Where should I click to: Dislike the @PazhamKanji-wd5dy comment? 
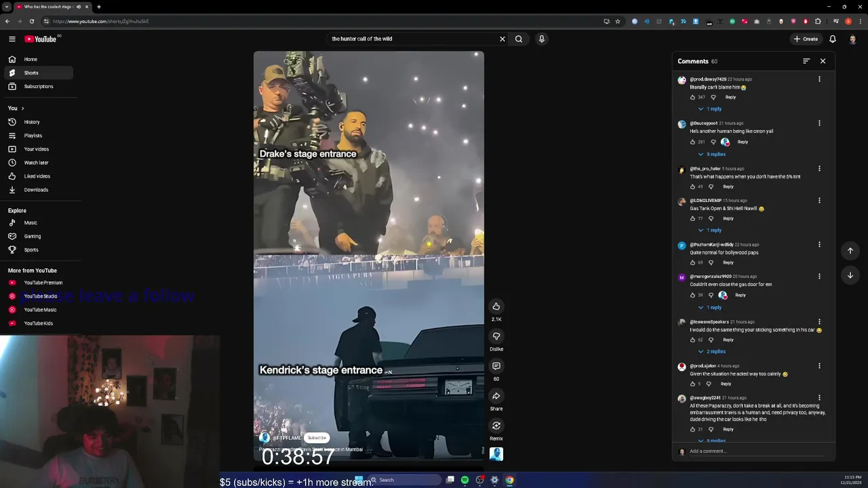point(711,262)
